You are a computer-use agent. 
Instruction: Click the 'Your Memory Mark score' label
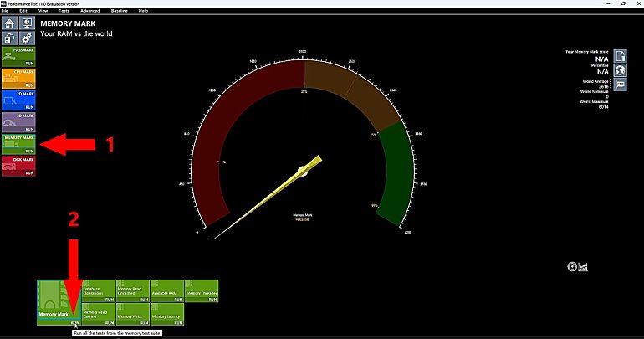(587, 52)
